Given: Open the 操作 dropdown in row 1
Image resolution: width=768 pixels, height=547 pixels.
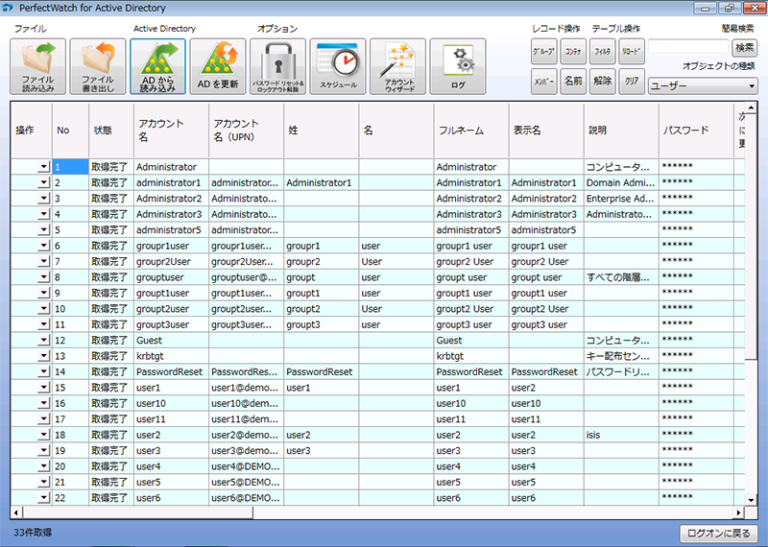Looking at the screenshot, I should 43,167.
